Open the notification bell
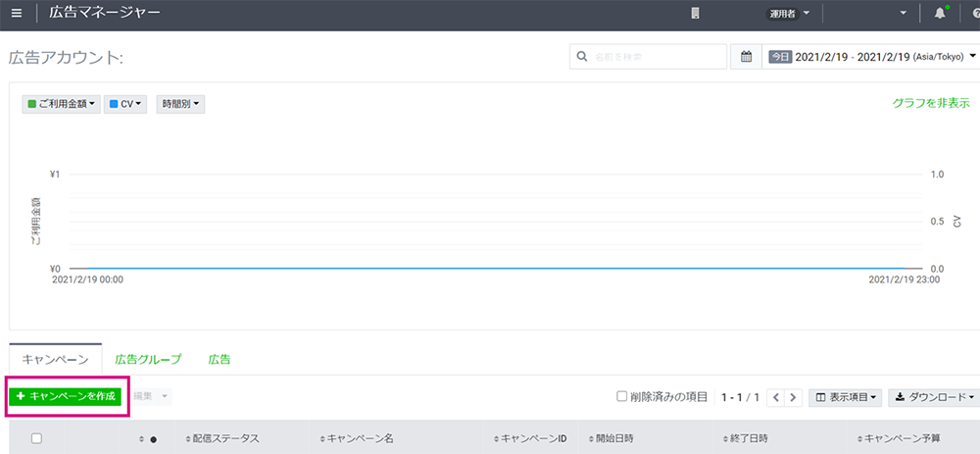 (940, 13)
